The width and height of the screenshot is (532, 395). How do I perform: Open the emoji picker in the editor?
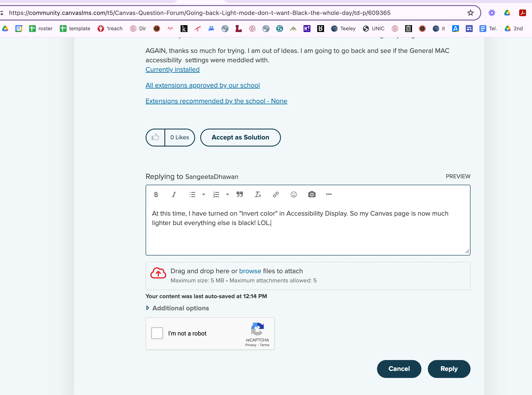click(x=294, y=194)
